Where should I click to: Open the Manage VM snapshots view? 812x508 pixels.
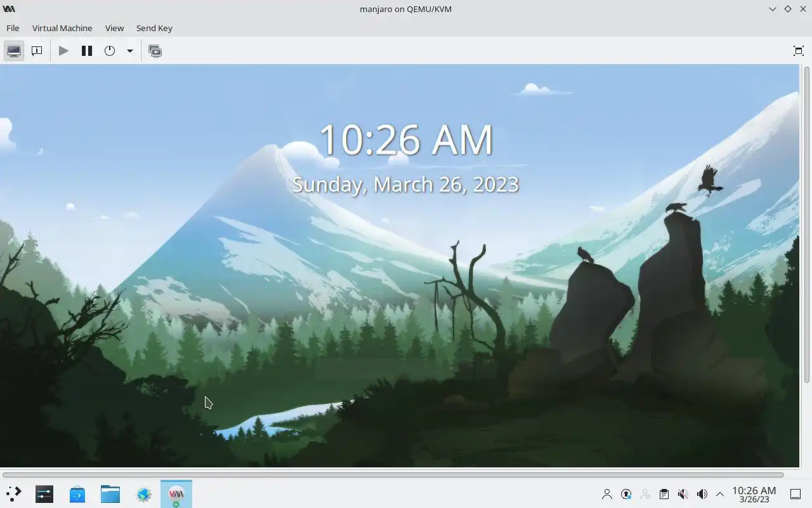click(x=155, y=51)
